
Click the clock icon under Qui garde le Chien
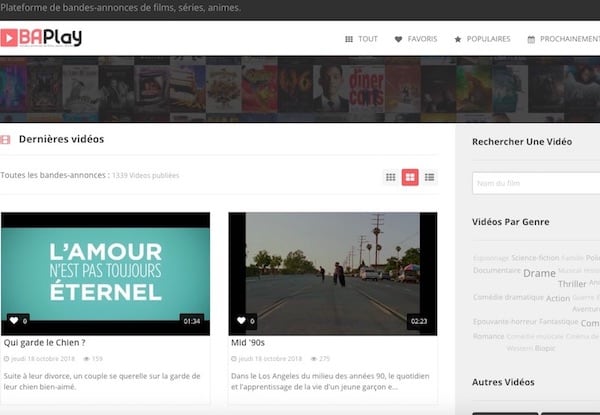pos(6,359)
